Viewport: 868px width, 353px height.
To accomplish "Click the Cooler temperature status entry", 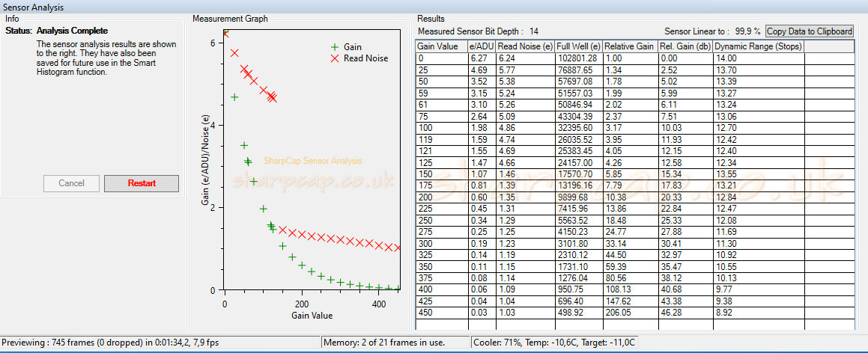I will coord(554,343).
